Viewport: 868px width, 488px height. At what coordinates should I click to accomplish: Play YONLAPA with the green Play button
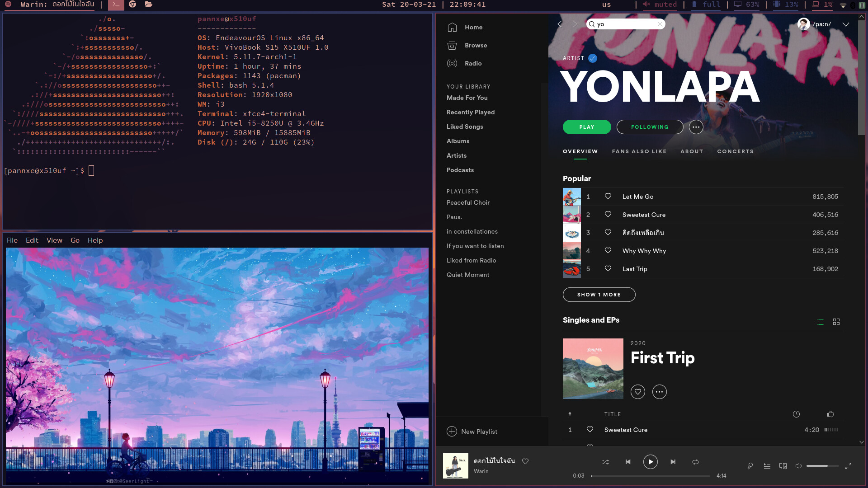pyautogui.click(x=587, y=127)
